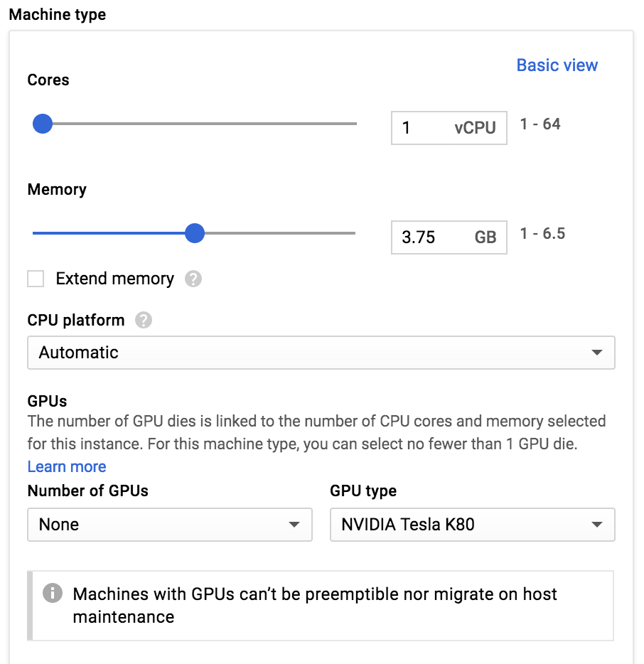Click the Memory slider handle
Viewport: 644px width, 664px height.
pyautogui.click(x=194, y=233)
